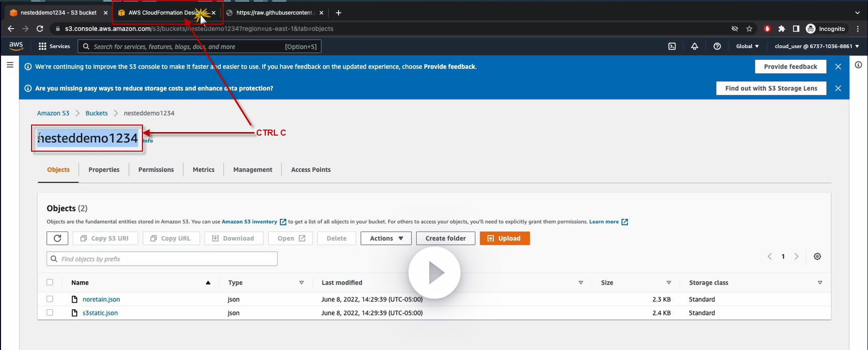Image resolution: width=868 pixels, height=350 pixels.
Task: Click Find out with S3 Storage Lens
Action: 771,88
